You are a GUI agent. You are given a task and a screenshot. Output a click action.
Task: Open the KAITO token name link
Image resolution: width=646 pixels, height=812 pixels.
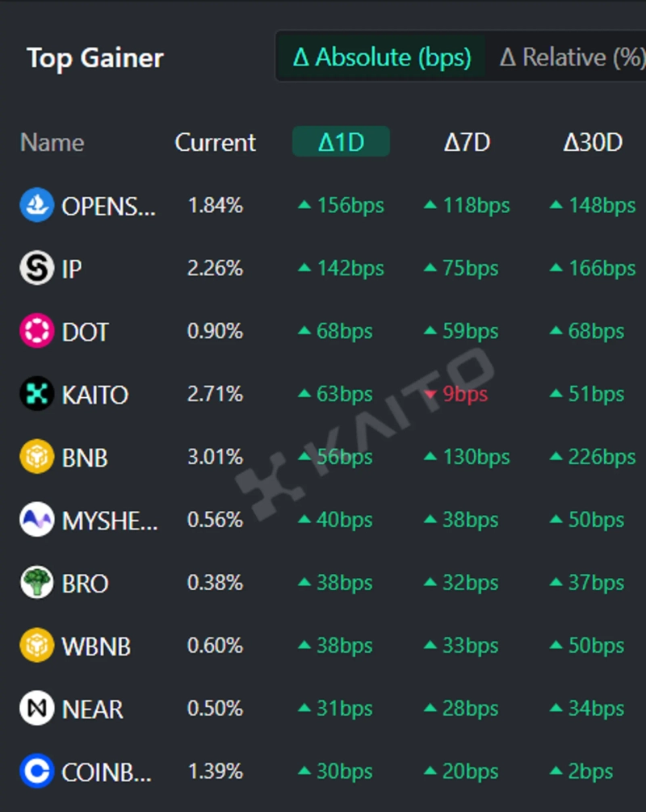coord(94,395)
